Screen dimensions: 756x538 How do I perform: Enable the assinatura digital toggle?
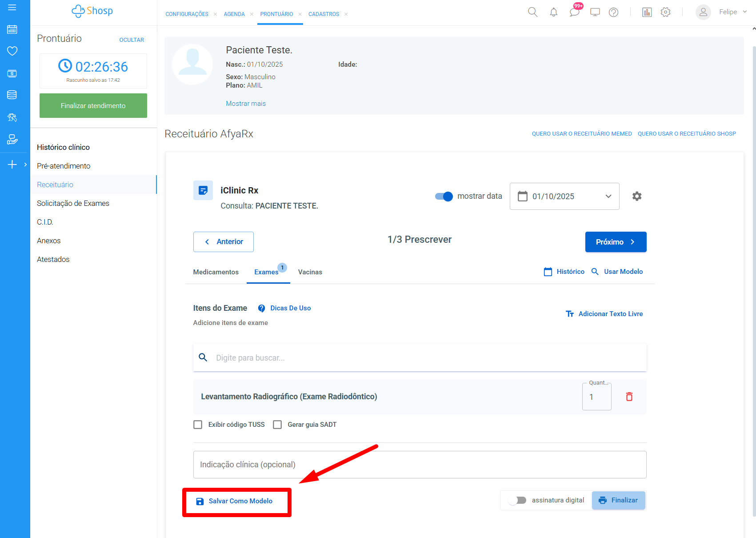[x=518, y=500]
